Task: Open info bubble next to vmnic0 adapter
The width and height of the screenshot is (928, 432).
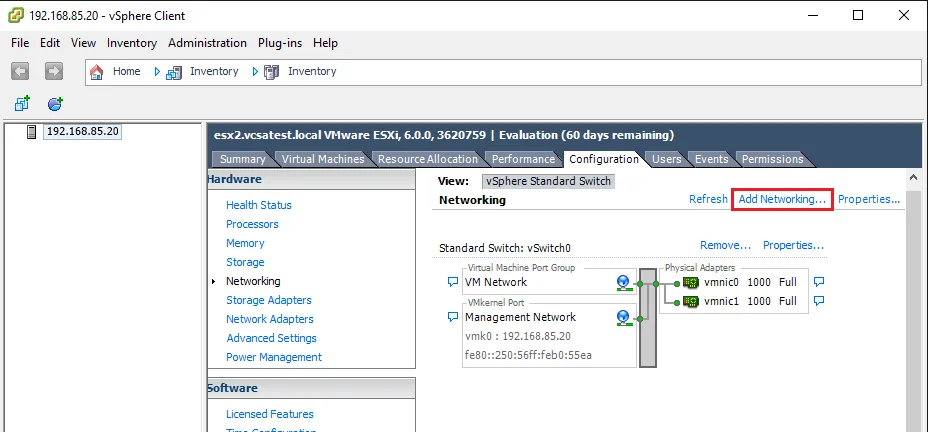Action: (818, 282)
